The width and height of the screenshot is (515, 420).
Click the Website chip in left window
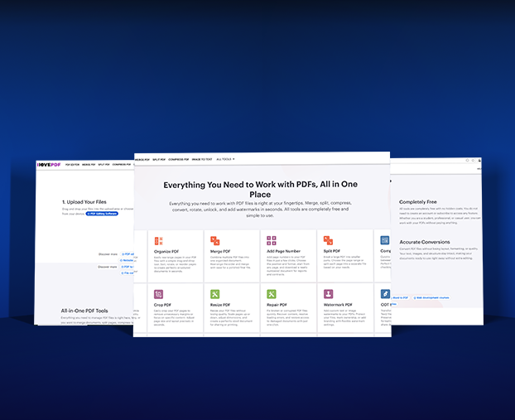(127, 260)
